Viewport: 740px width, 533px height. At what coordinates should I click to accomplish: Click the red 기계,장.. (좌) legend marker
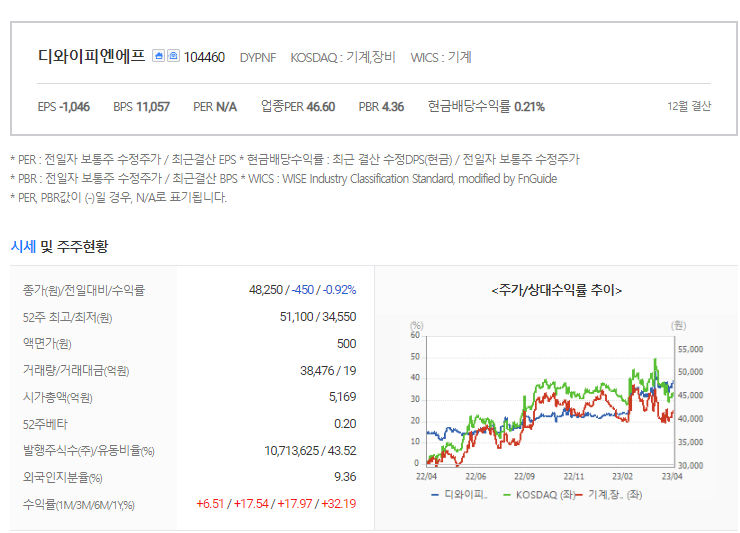point(579,495)
